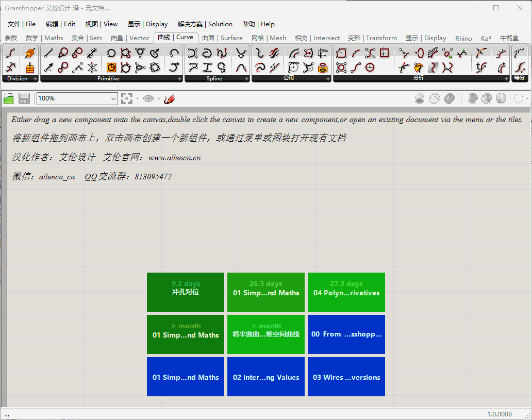Open the 将平面曲...维空间曲线 tile

tap(266, 334)
